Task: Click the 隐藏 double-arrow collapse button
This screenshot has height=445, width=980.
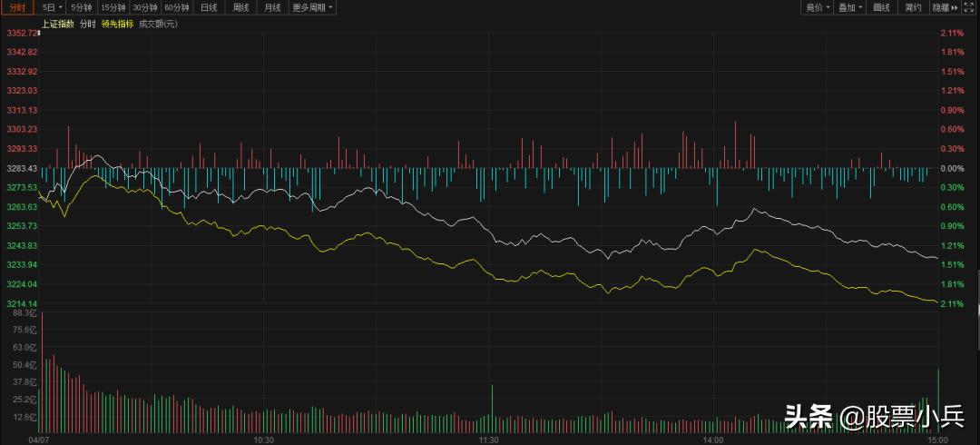Action: (945, 7)
